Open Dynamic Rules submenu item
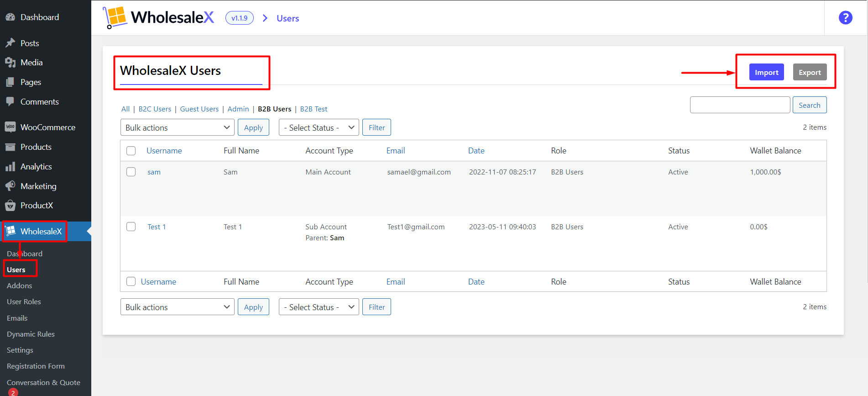Viewport: 868px width, 396px height. [x=31, y=334]
